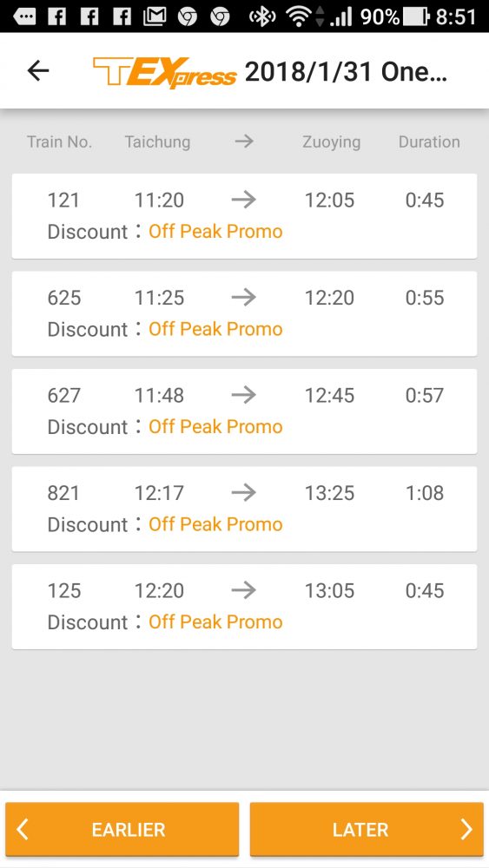Show earlier trains with EARLIER button

(x=122, y=829)
